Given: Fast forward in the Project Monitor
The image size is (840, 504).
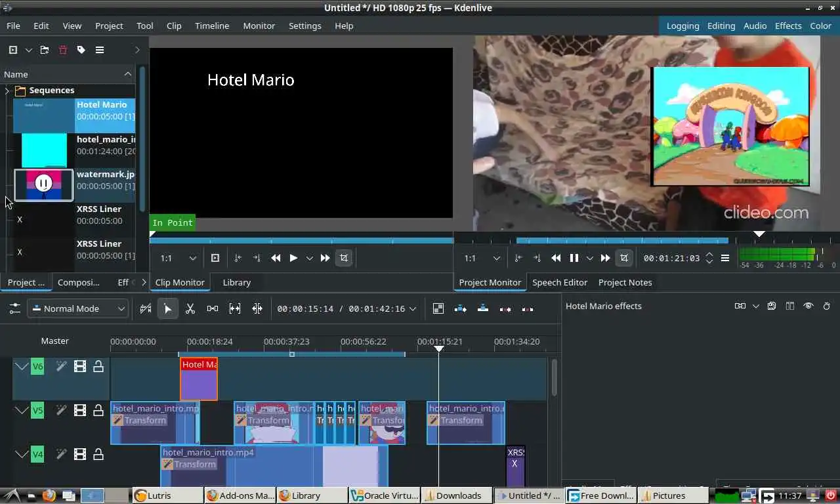Looking at the screenshot, I should pos(605,258).
